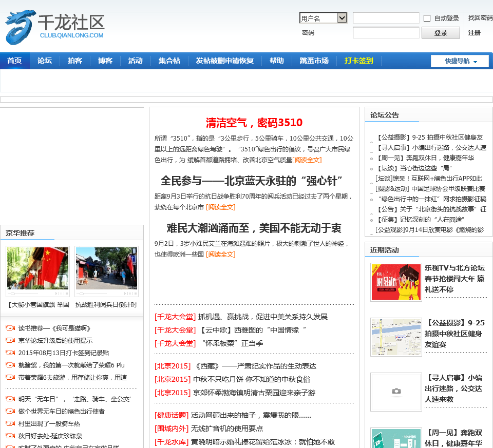Click the username input field

tap(386, 18)
